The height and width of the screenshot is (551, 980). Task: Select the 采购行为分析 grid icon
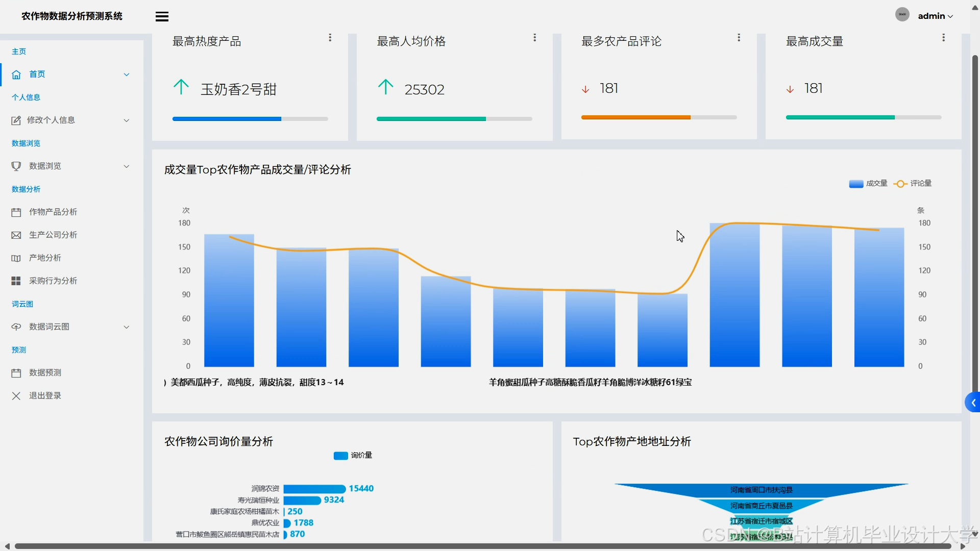16,281
